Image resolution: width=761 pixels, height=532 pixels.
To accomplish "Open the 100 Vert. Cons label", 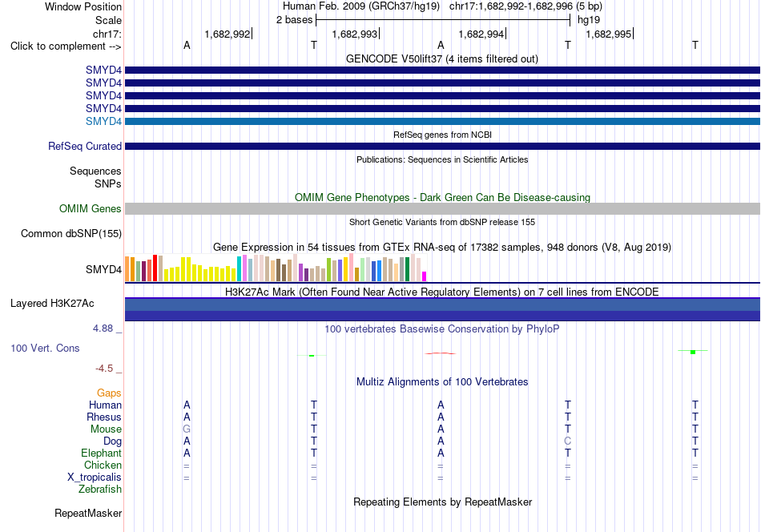I will click(45, 348).
